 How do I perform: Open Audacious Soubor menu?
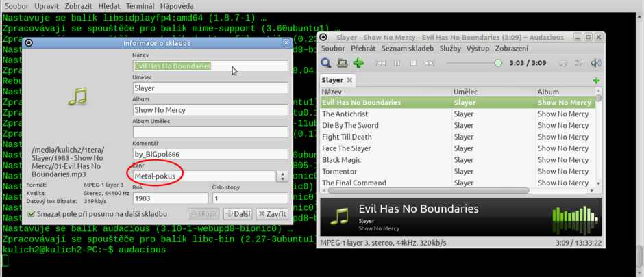pyautogui.click(x=333, y=49)
